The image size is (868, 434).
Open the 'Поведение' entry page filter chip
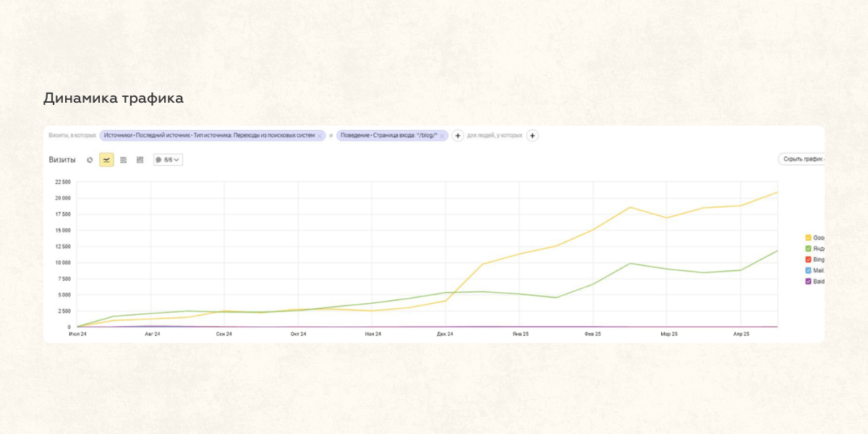[x=387, y=136]
